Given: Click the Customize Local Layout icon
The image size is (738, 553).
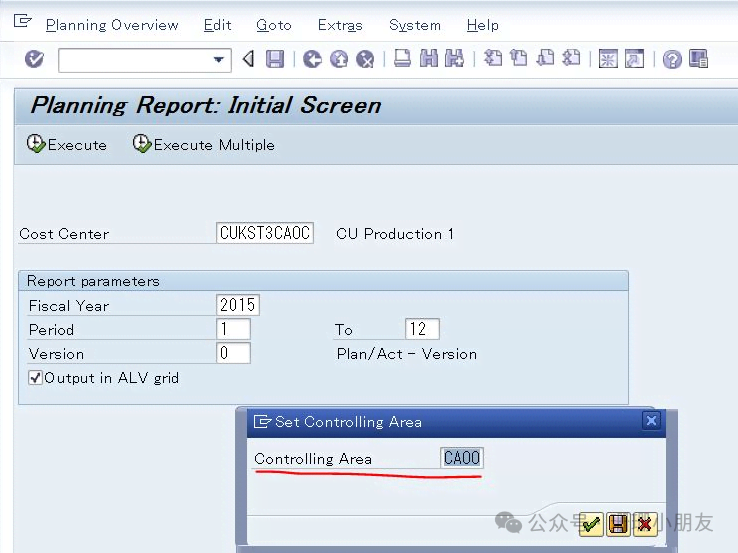Looking at the screenshot, I should 698,60.
